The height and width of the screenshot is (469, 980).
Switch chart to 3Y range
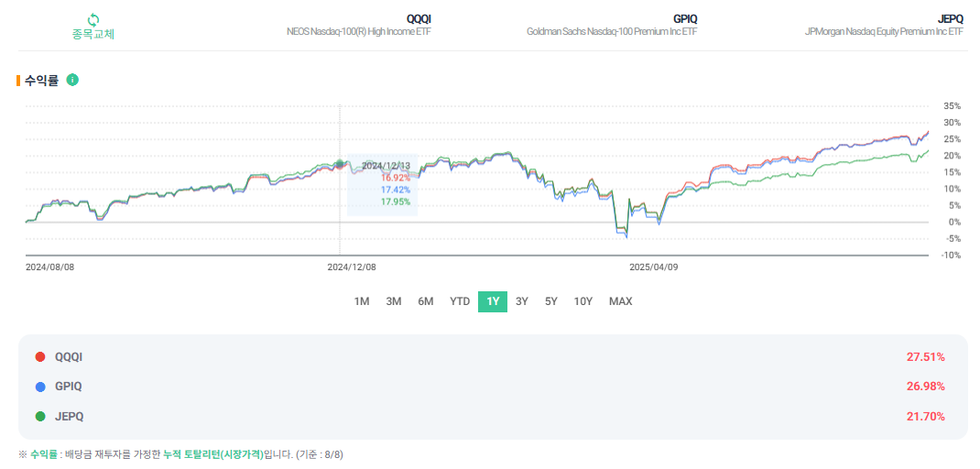click(522, 301)
